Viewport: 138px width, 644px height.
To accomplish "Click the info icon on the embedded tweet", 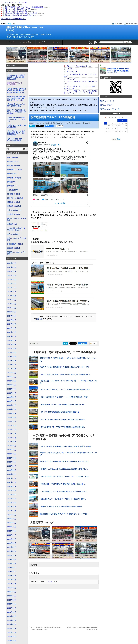I will (x=87, y=195).
